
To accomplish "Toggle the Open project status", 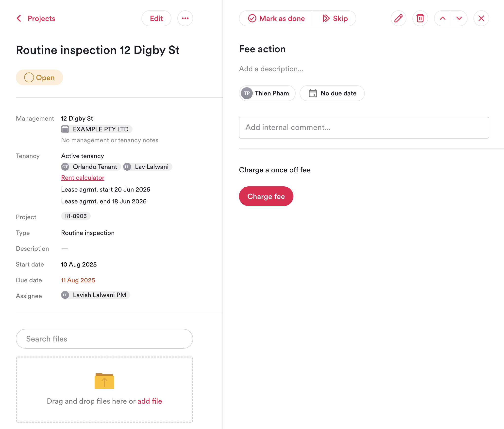I will (x=39, y=77).
